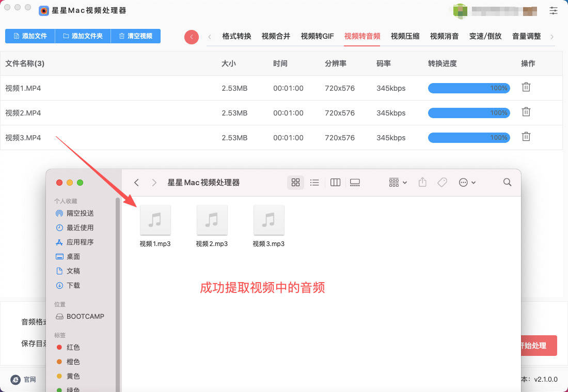
Task: Open 下载 in the Finder sidebar
Action: coord(73,285)
